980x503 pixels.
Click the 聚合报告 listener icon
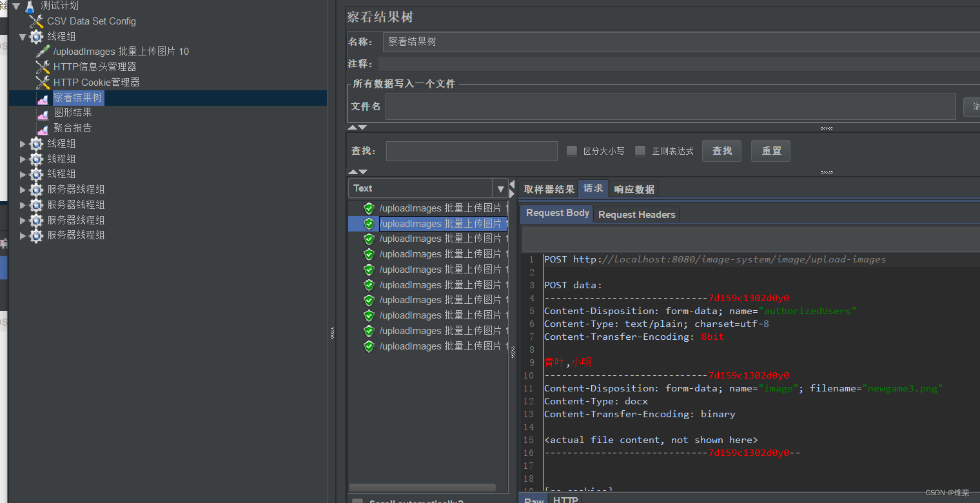(43, 128)
